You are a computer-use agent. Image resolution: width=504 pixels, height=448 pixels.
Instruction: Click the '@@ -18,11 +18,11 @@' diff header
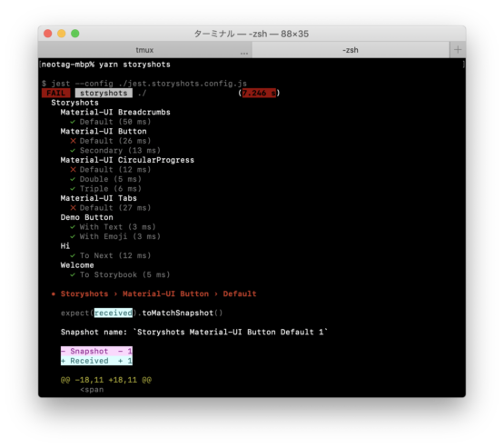[106, 380]
